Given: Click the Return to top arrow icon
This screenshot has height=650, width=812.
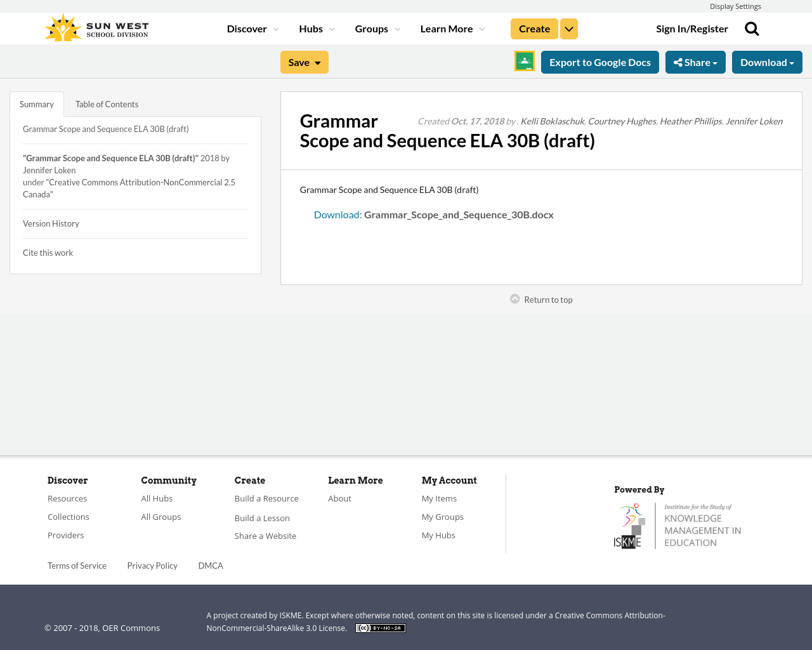Looking at the screenshot, I should point(514,297).
